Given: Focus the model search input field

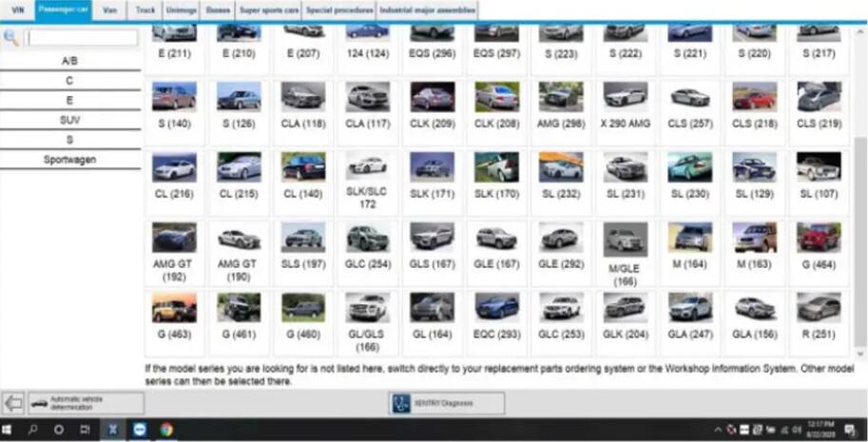Looking at the screenshot, I should [x=81, y=38].
